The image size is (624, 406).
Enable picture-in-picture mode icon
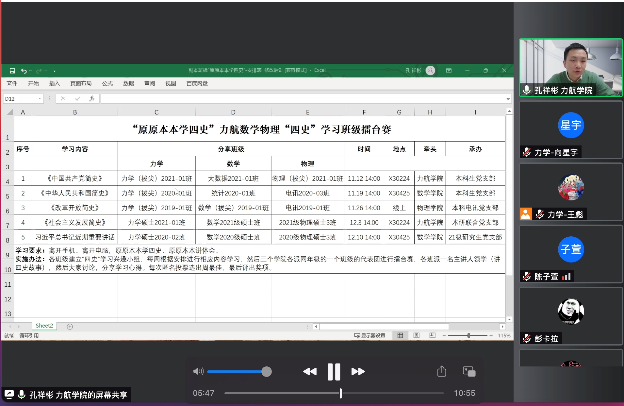coord(470,371)
